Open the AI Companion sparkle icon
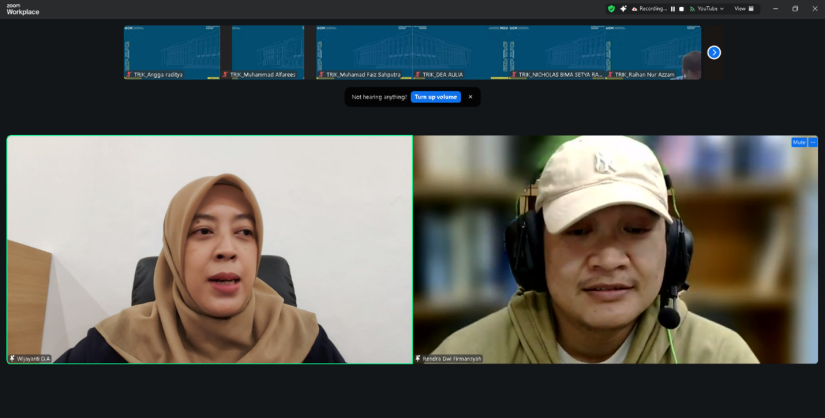825x418 pixels. pyautogui.click(x=623, y=9)
